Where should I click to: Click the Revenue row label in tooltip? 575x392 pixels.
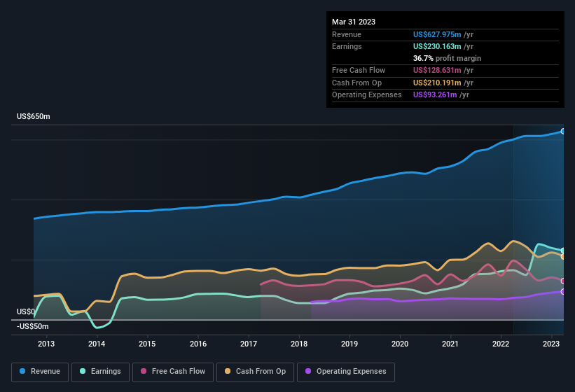pos(347,34)
